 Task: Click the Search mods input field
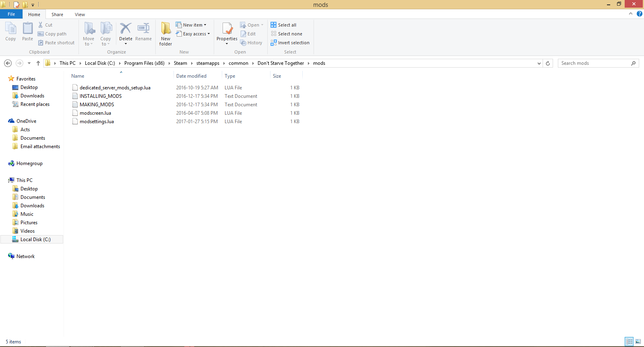coord(594,63)
